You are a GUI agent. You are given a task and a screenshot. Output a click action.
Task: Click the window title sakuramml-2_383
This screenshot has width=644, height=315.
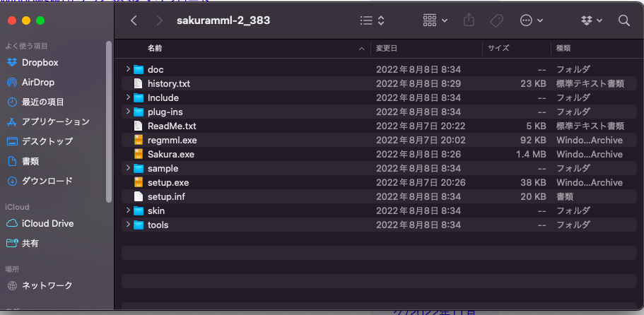(x=223, y=20)
